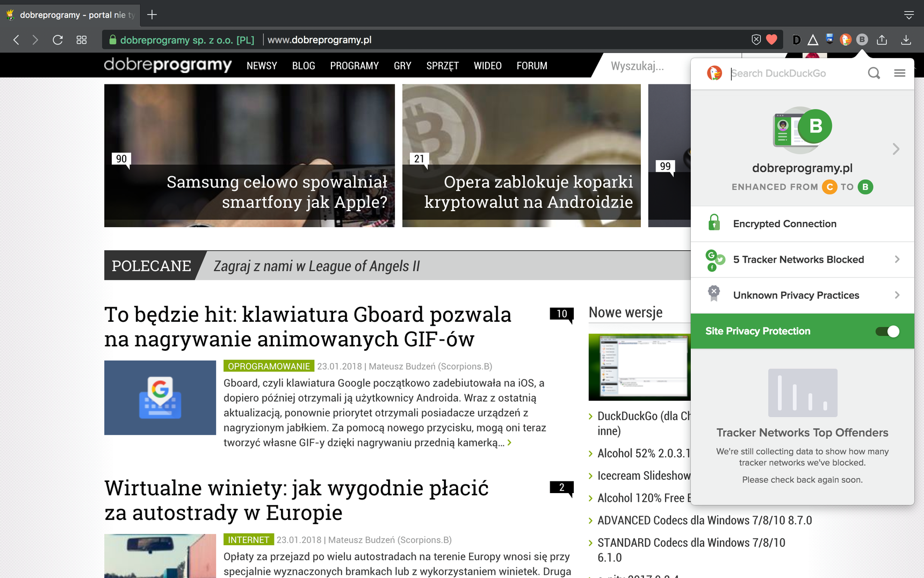This screenshot has height=578, width=924.
Task: Open a new tab with plus button
Action: pyautogui.click(x=152, y=15)
